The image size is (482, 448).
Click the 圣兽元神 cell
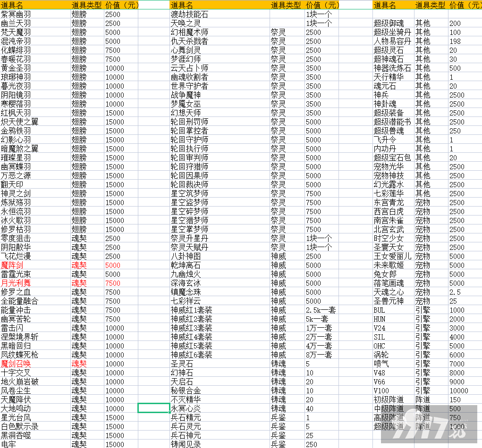389,301
